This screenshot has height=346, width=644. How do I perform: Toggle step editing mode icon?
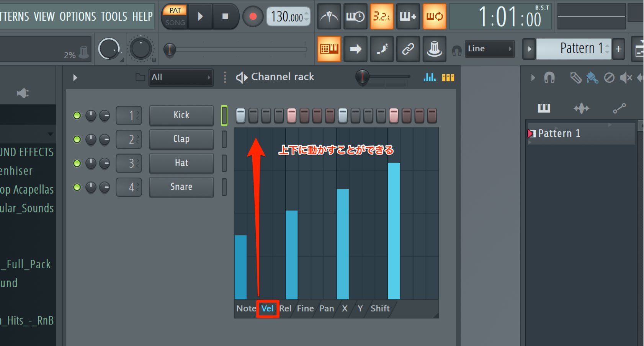(x=381, y=49)
